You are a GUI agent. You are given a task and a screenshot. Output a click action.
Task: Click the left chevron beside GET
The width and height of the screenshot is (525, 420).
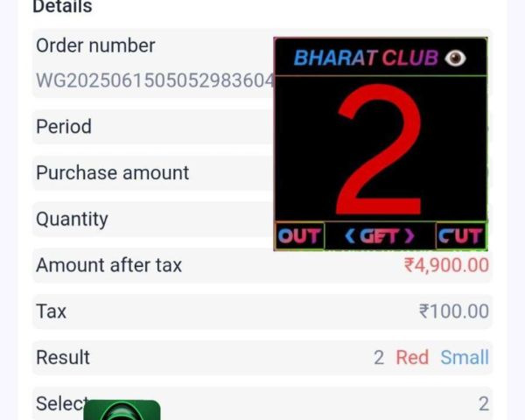(350, 236)
